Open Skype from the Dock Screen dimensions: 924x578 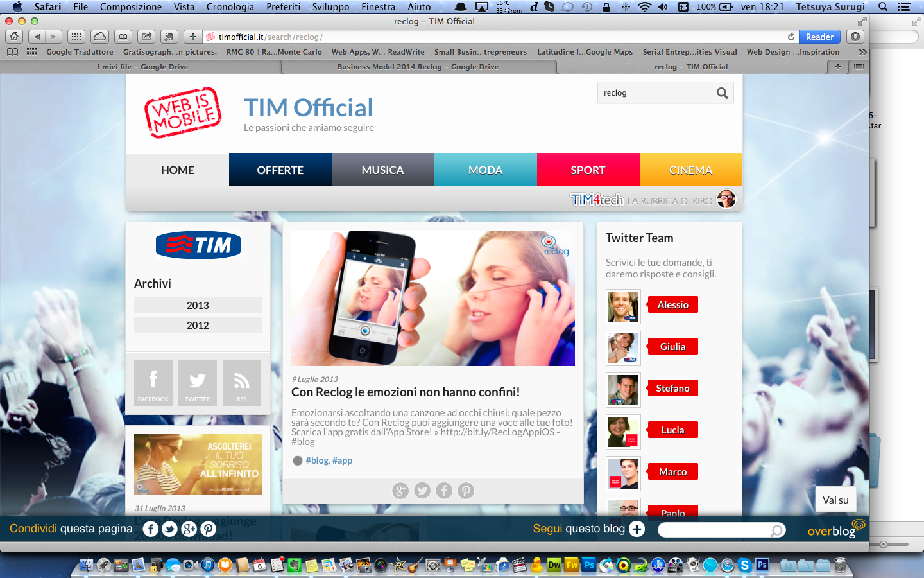pyautogui.click(x=744, y=565)
